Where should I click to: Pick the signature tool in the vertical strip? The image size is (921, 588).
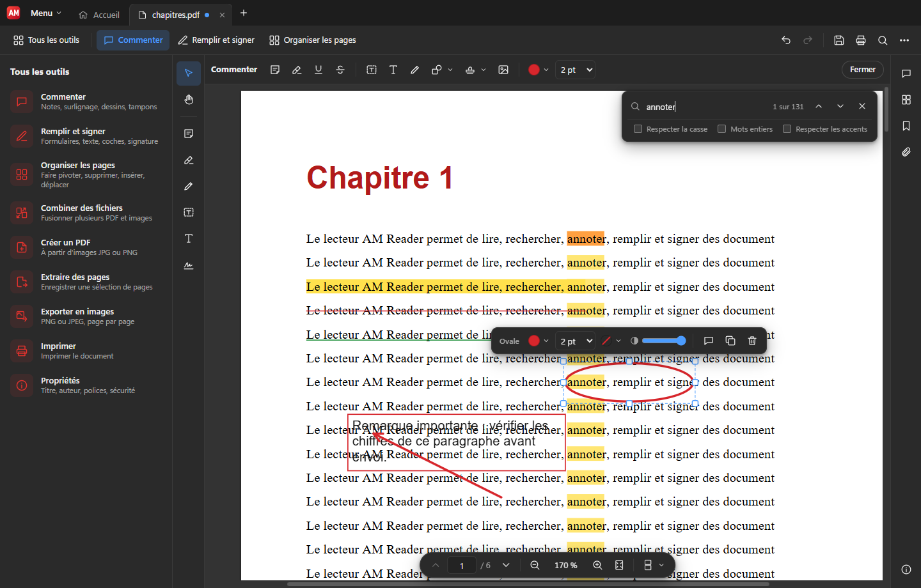click(189, 265)
